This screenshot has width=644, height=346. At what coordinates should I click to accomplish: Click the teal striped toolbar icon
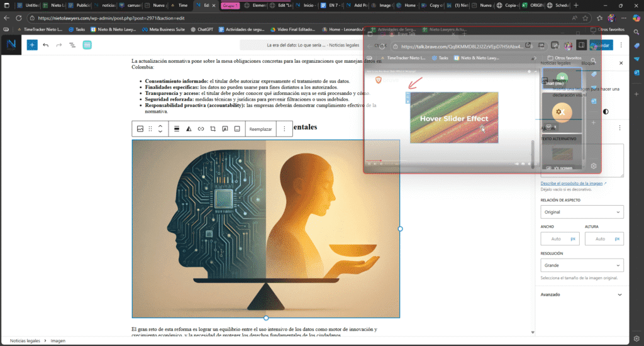87,45
